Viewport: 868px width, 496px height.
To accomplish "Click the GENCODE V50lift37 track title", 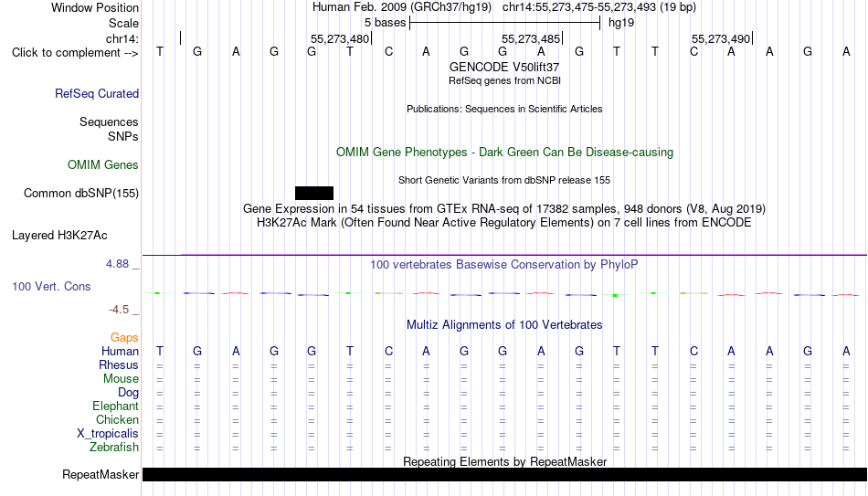I will point(504,67).
